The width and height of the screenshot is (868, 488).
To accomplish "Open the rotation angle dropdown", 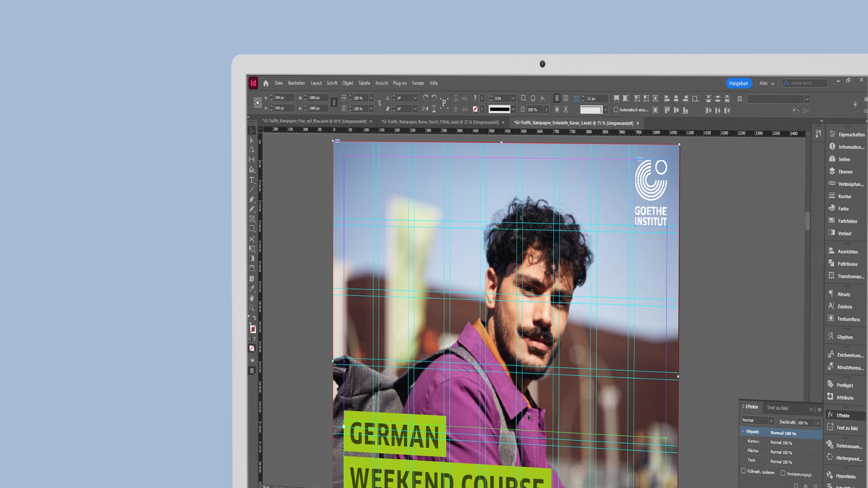I will click(415, 98).
